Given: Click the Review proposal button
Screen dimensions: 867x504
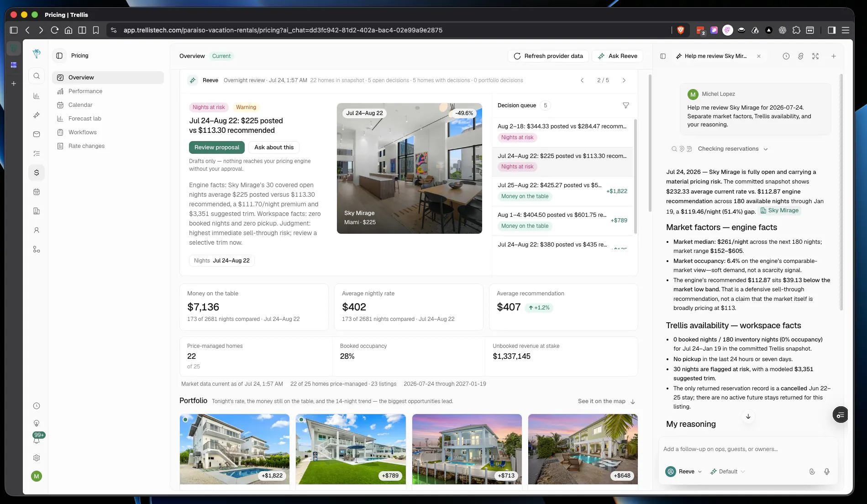Looking at the screenshot, I should point(217,147).
